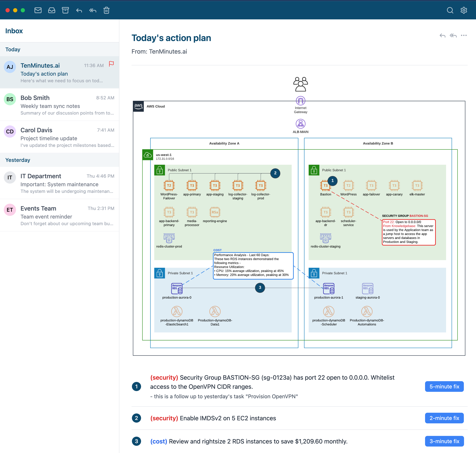Click the archive box icon
Image resolution: width=476 pixels, height=453 pixels.
coord(65,10)
